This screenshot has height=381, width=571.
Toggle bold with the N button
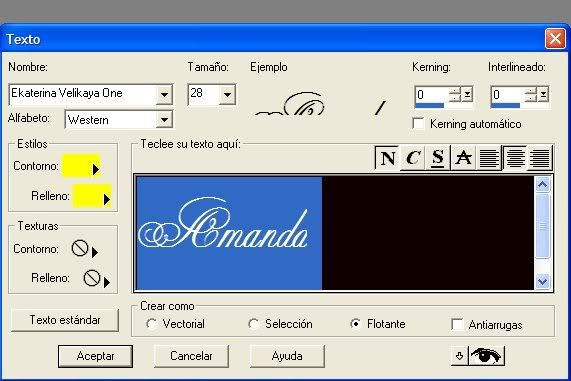tap(387, 158)
